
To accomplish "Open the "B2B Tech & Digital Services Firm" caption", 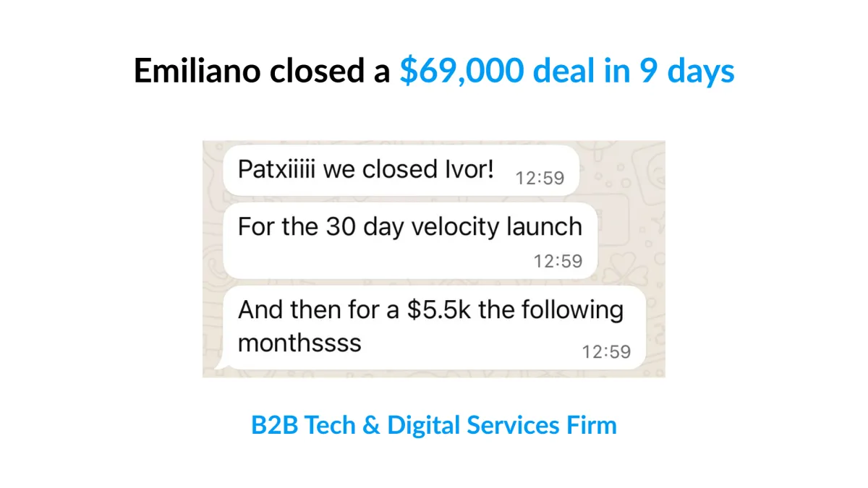I will pyautogui.click(x=434, y=424).
